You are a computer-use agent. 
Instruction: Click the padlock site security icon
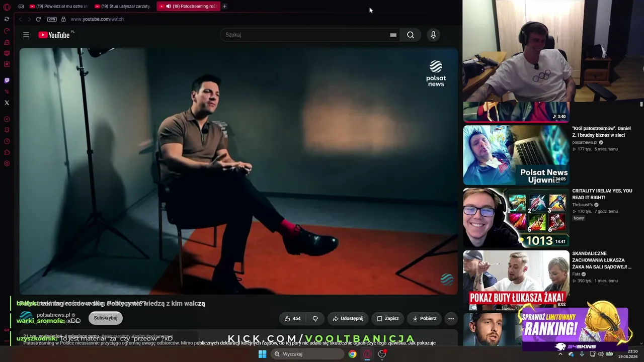coord(63,19)
